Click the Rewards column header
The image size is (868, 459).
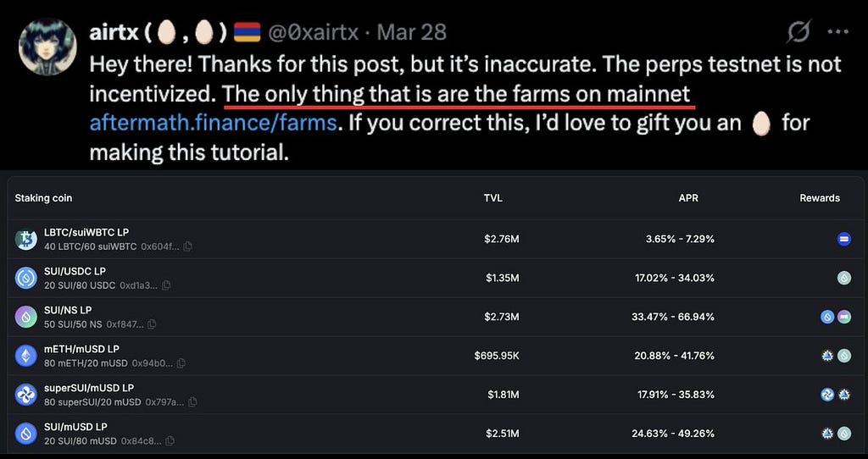tap(820, 198)
